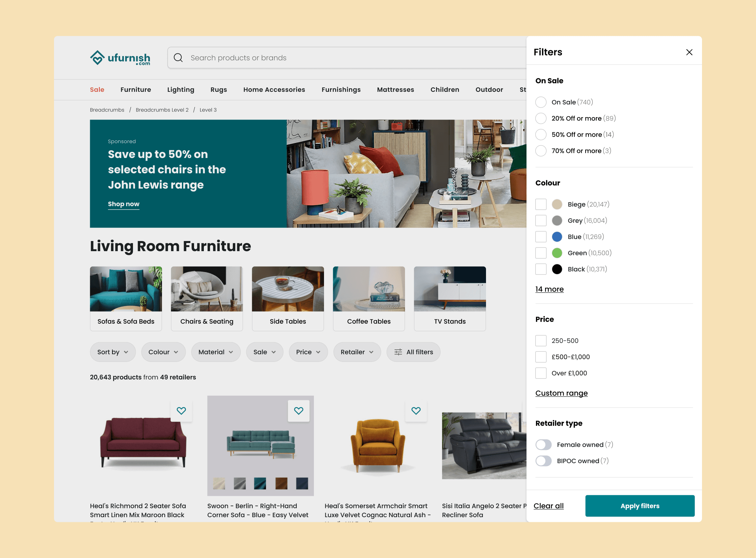Viewport: 756px width, 558px height.
Task: Open All filters sliders icon button
Action: pos(413,352)
